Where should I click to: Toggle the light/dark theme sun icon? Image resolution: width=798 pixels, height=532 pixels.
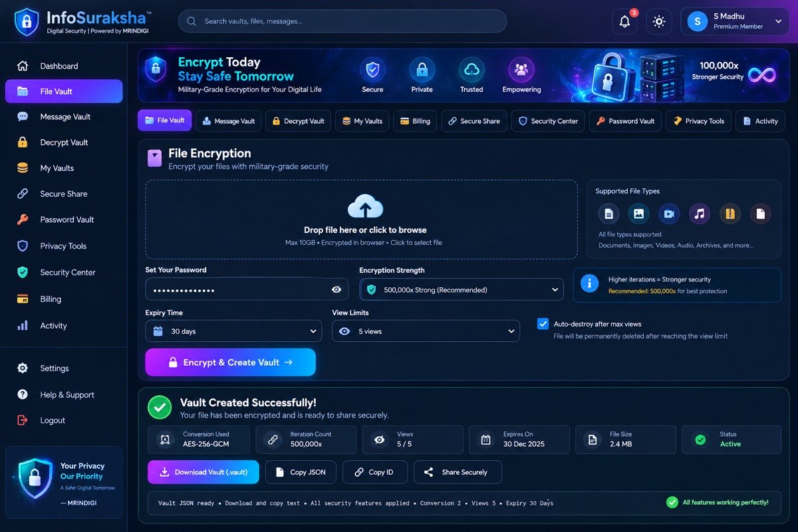click(659, 21)
